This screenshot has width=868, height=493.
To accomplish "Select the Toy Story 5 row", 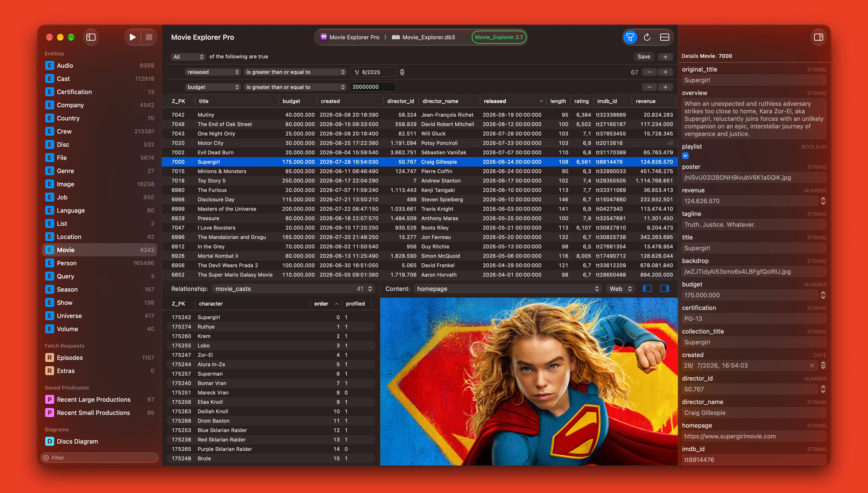I will coord(419,181).
